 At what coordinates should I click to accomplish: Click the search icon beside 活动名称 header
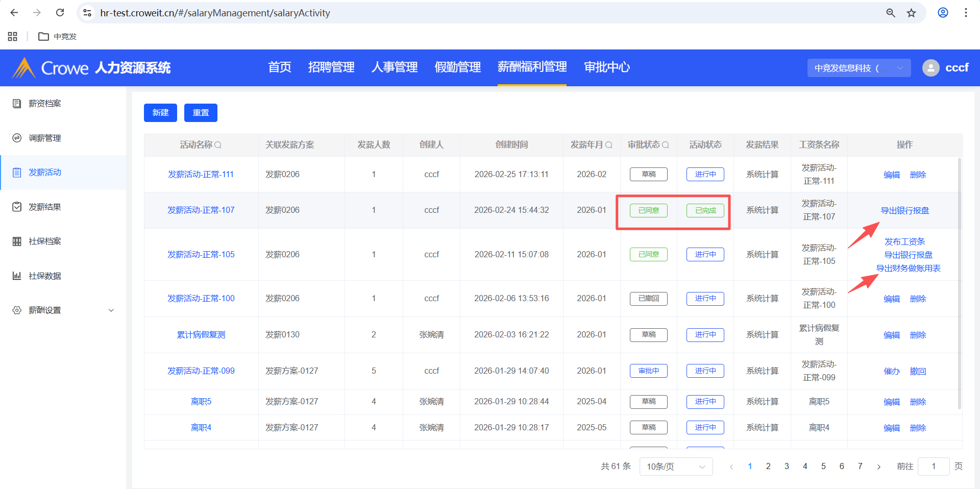pyautogui.click(x=218, y=145)
